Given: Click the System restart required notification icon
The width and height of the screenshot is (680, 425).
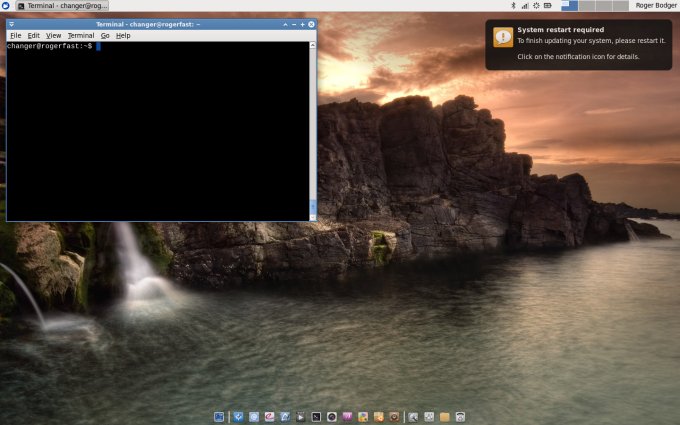Looking at the screenshot, I should tap(503, 37).
